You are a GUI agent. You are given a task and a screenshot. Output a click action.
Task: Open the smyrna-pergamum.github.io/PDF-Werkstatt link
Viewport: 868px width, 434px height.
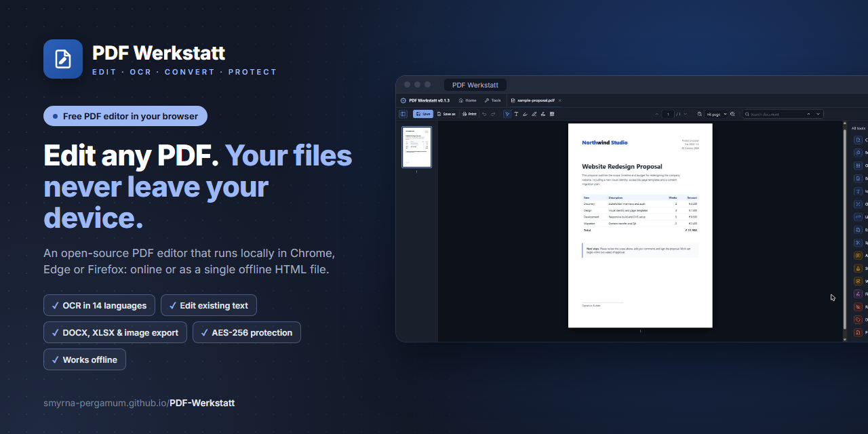coord(139,403)
